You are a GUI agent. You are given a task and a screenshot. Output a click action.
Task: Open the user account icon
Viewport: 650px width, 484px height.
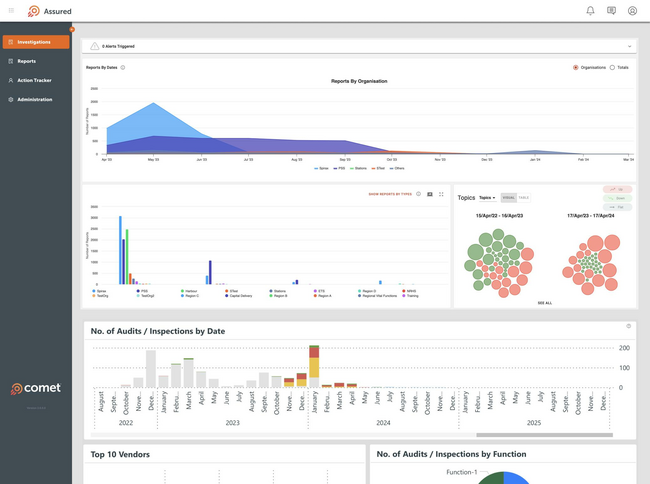632,11
